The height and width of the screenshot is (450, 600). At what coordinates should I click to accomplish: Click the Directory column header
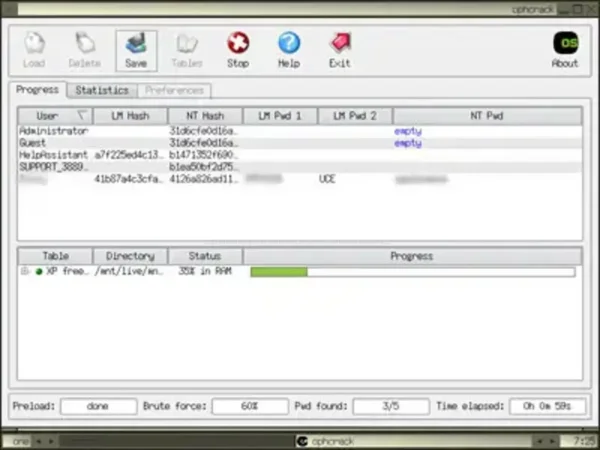pos(130,256)
